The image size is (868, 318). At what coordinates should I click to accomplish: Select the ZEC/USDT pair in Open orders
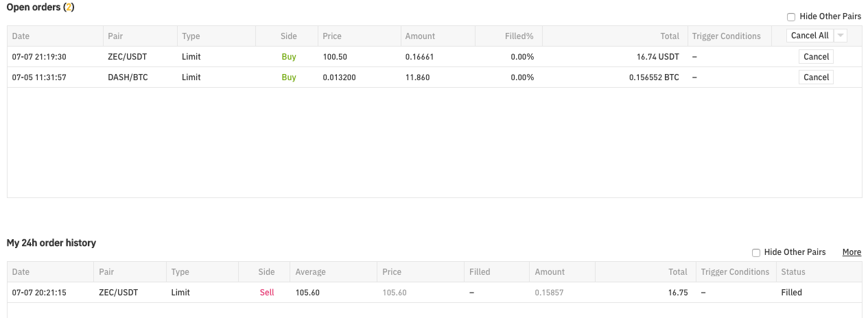coord(128,57)
